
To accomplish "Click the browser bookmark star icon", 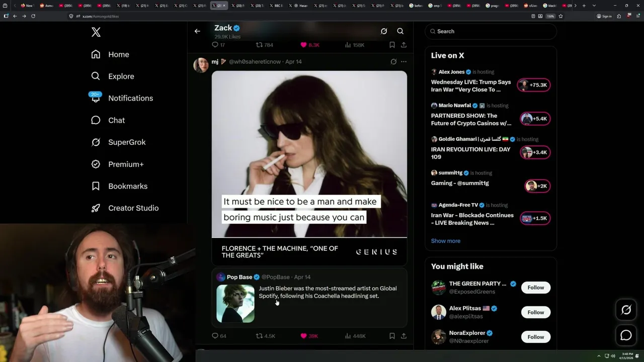I will pyautogui.click(x=560, y=16).
